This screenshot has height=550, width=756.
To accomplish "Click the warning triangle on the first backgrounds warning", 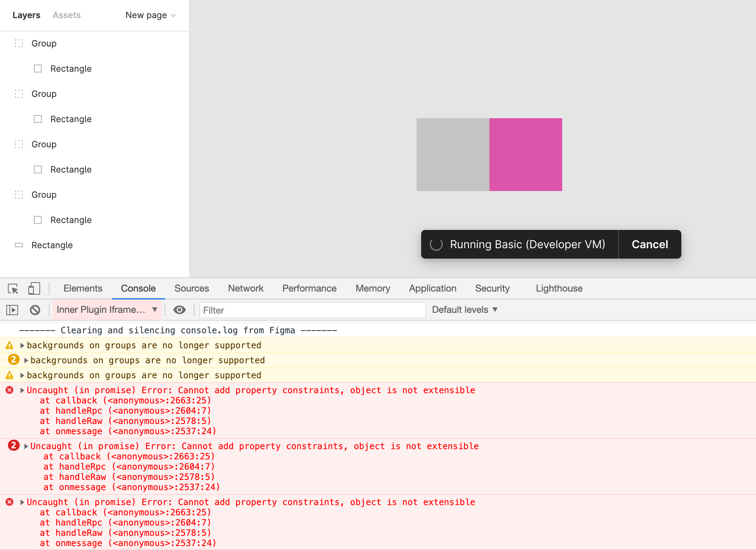I will click(10, 345).
